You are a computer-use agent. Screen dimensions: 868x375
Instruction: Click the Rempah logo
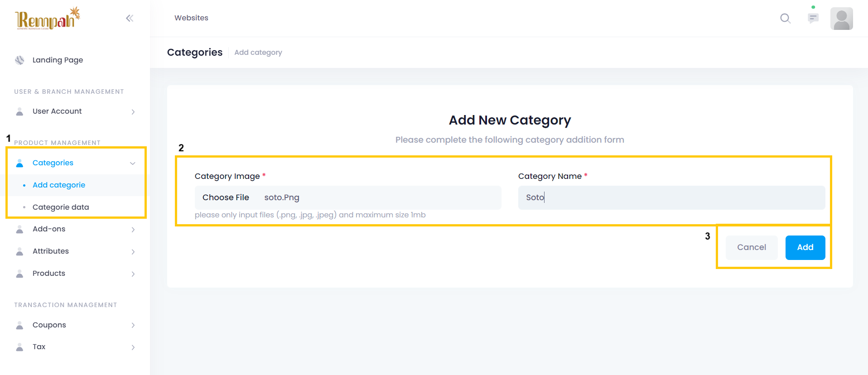pyautogui.click(x=48, y=19)
